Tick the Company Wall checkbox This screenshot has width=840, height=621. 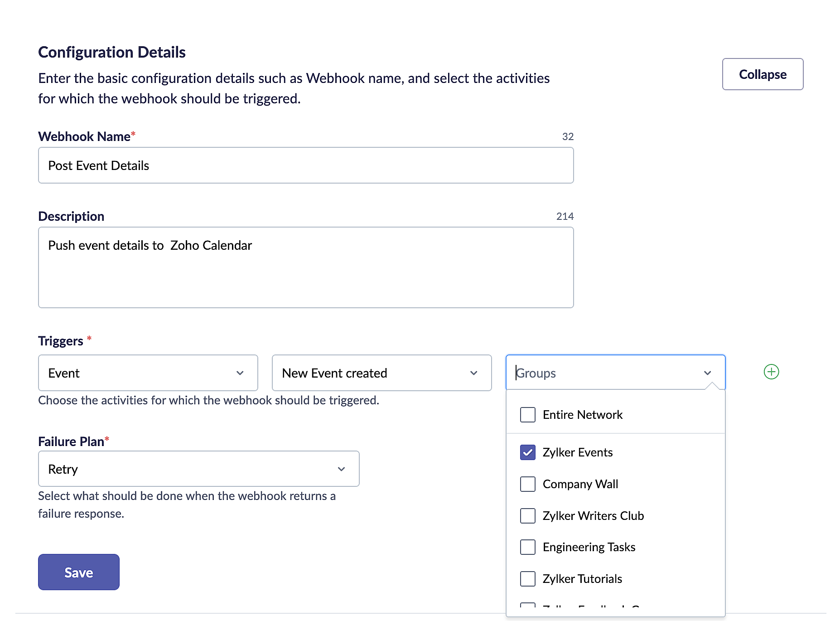click(528, 484)
